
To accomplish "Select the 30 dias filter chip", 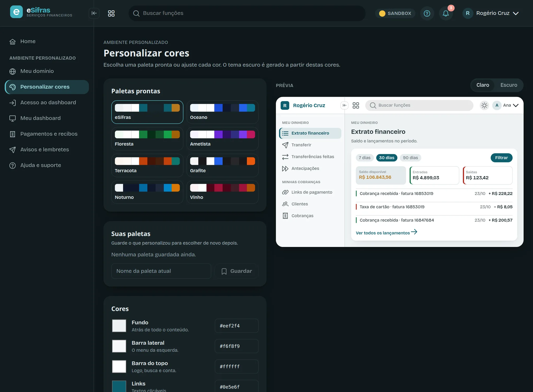I will (x=386, y=158).
